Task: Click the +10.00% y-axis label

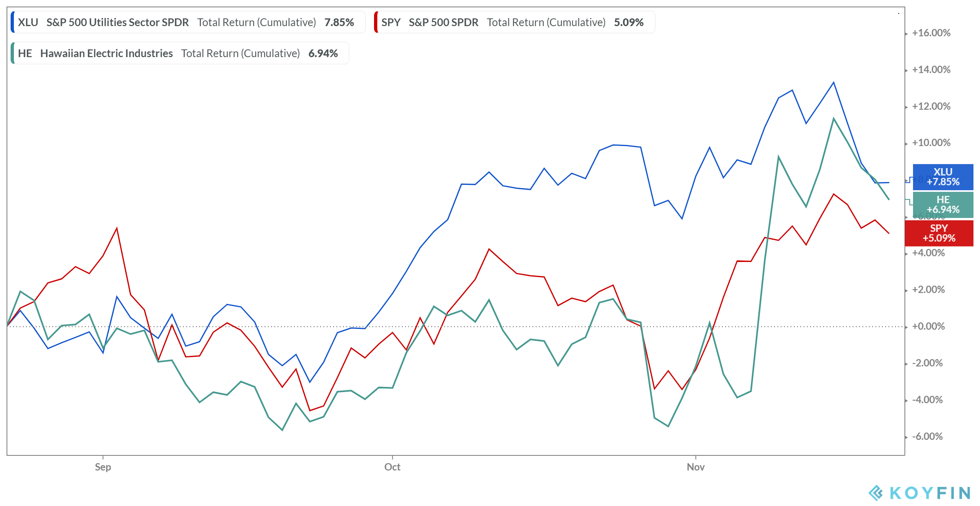Action: (x=931, y=143)
